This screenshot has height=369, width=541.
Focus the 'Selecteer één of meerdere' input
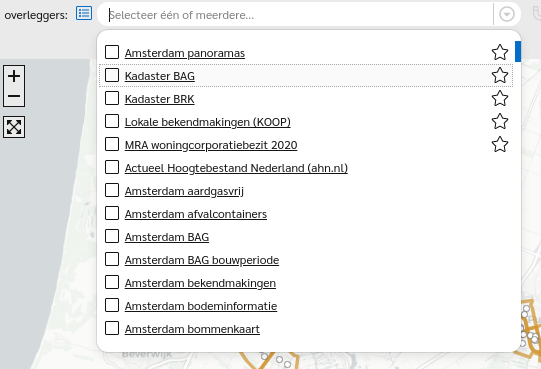pyautogui.click(x=299, y=15)
